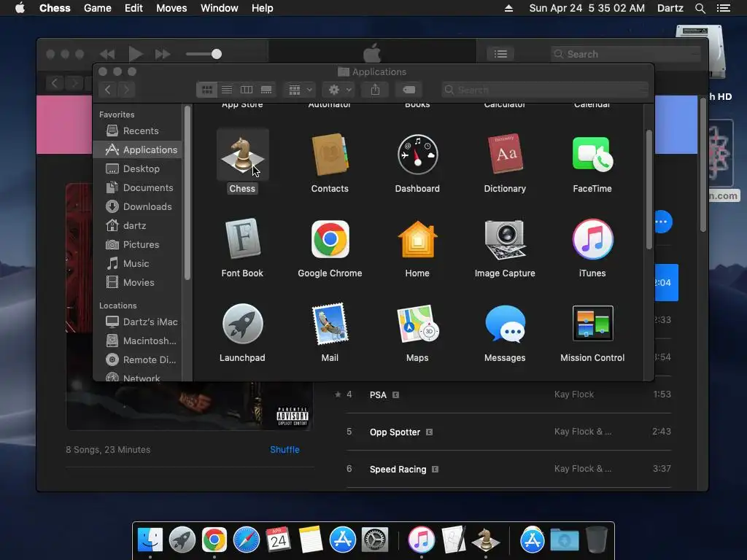Select the Speed Racing song row
This screenshot has height=560, width=747.
[x=503, y=469]
